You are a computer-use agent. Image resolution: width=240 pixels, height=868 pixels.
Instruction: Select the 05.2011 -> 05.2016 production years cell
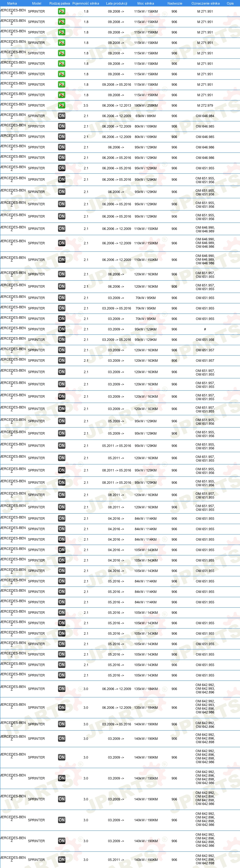(x=116, y=446)
